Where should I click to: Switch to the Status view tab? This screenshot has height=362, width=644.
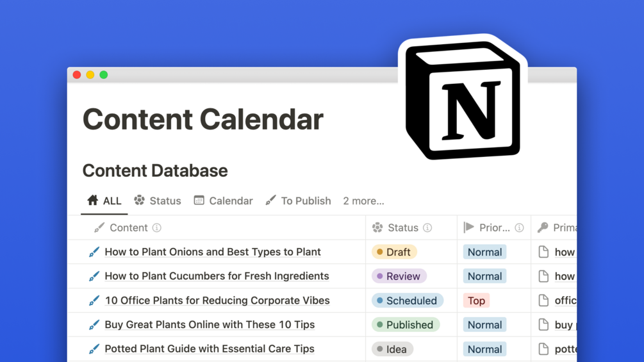(x=157, y=201)
